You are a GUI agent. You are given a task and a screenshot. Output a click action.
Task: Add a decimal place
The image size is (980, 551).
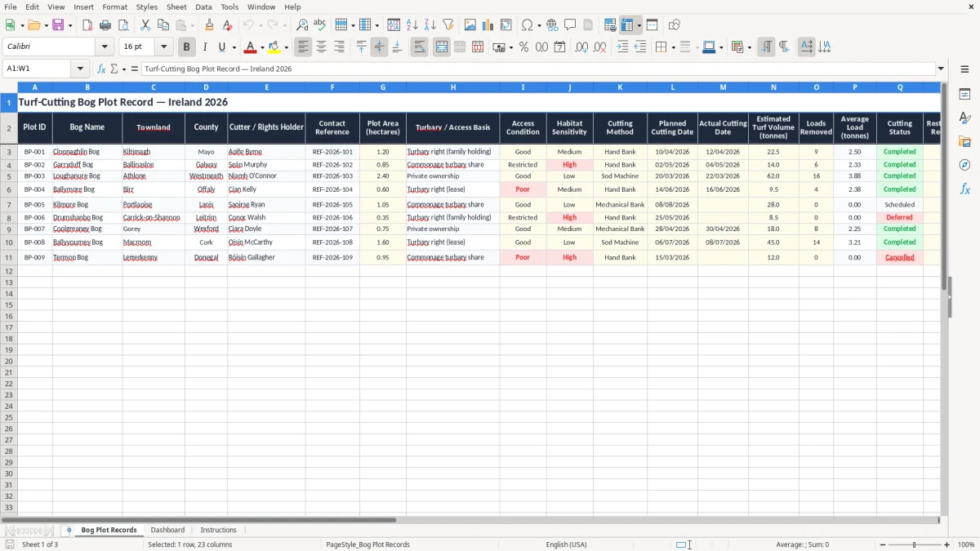(581, 47)
